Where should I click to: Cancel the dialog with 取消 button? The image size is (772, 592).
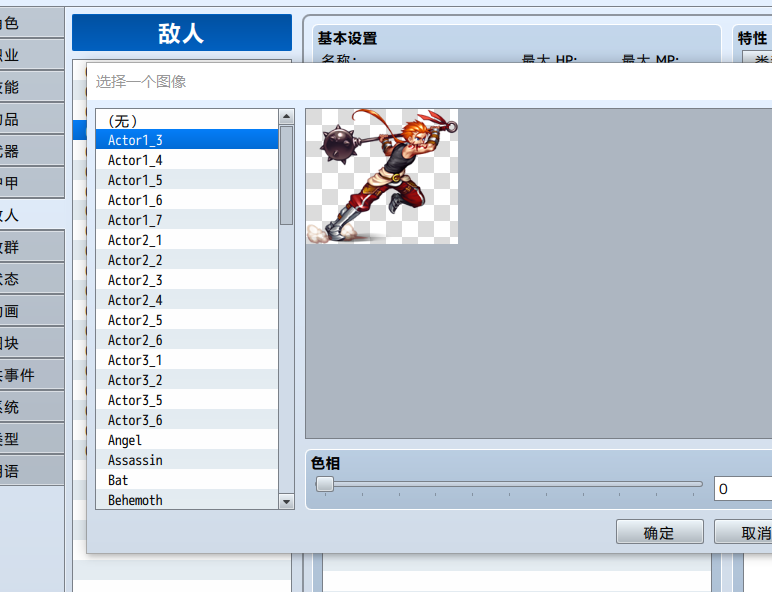[x=743, y=532]
